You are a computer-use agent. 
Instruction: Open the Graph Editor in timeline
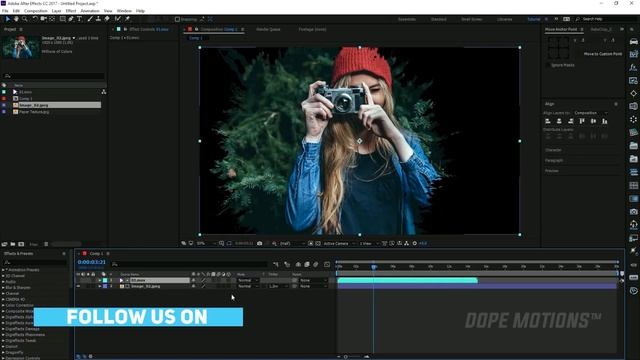(x=327, y=264)
